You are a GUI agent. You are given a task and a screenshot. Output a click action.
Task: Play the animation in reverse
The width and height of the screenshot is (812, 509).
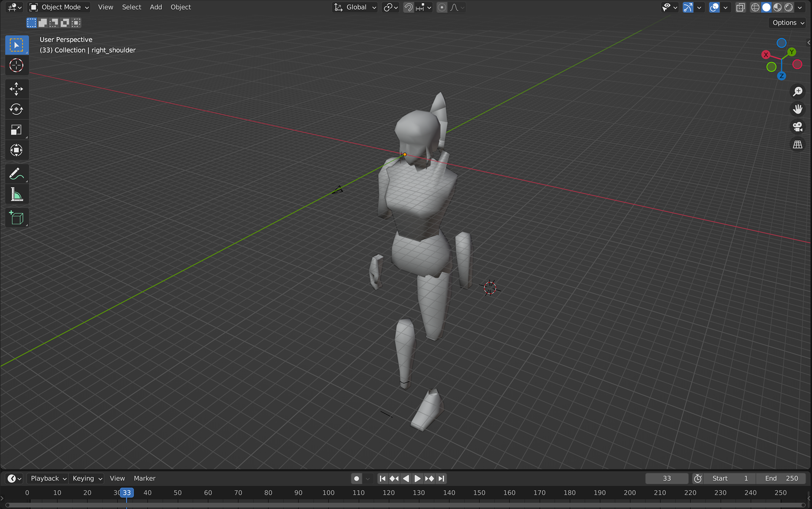click(x=406, y=479)
